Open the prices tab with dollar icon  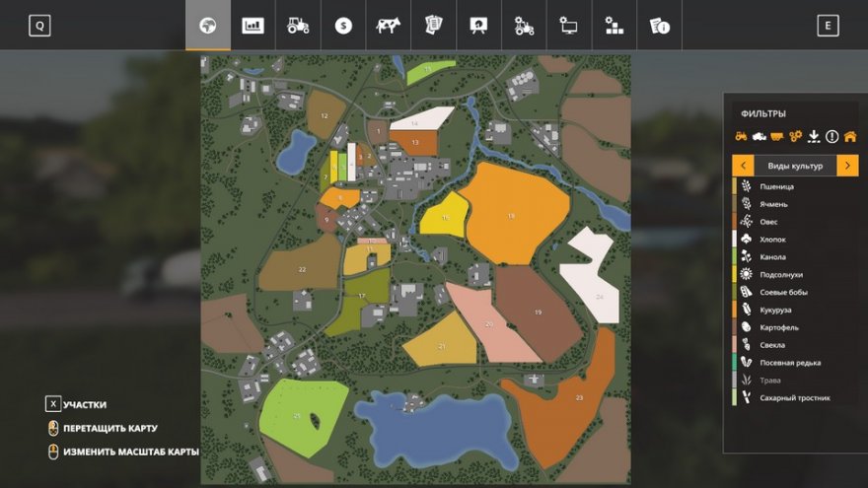point(342,26)
